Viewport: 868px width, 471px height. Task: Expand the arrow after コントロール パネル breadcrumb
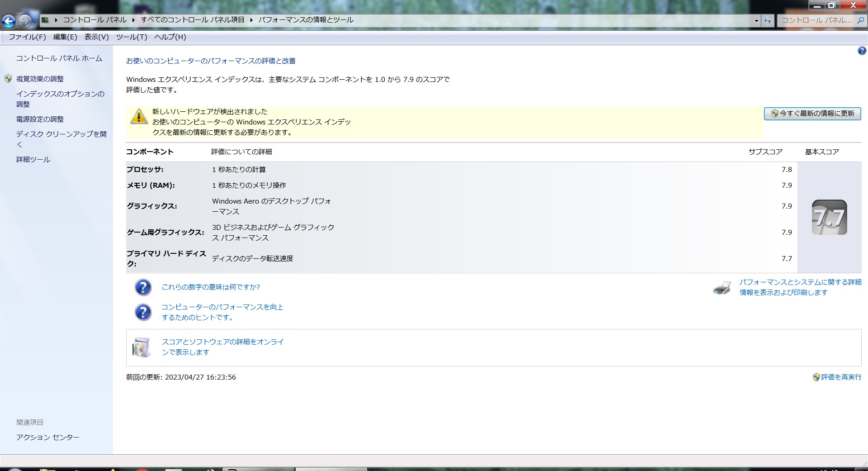[x=134, y=20]
